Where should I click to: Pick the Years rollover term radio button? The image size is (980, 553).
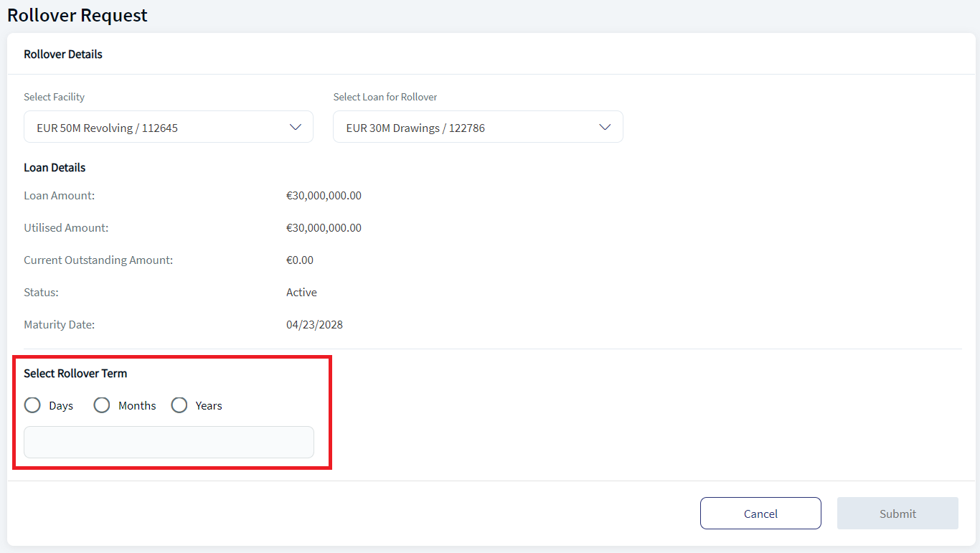point(179,405)
